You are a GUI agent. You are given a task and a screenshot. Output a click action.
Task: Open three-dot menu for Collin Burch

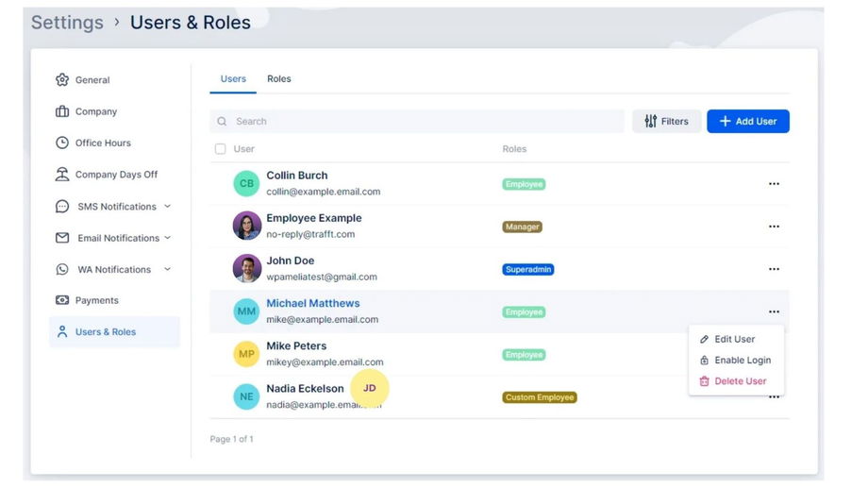pyautogui.click(x=774, y=184)
